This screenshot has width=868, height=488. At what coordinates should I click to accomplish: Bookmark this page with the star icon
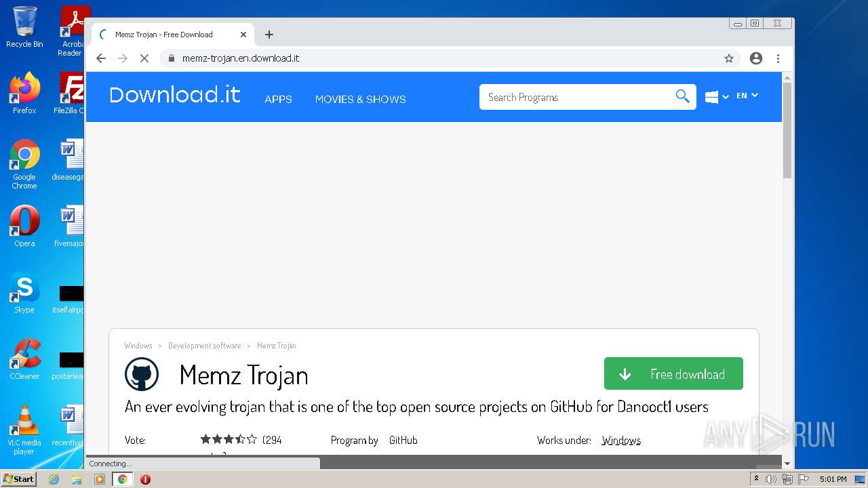(x=729, y=58)
